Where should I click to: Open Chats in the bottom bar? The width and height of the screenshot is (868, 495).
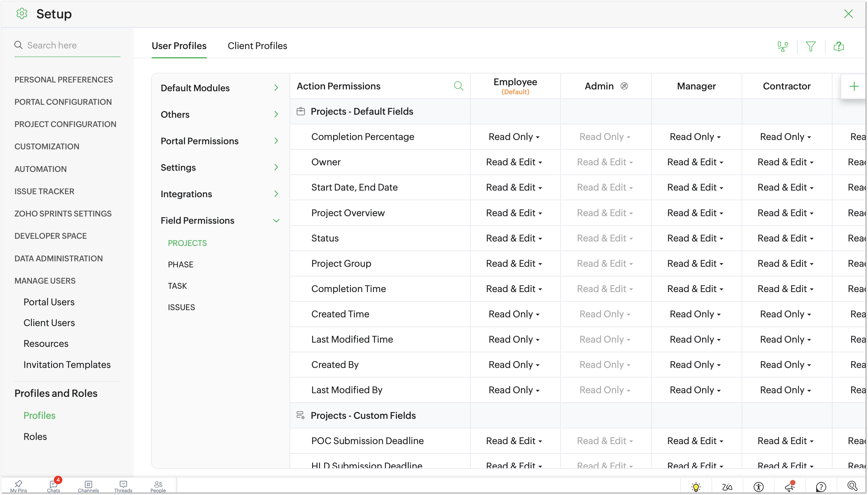[53, 486]
